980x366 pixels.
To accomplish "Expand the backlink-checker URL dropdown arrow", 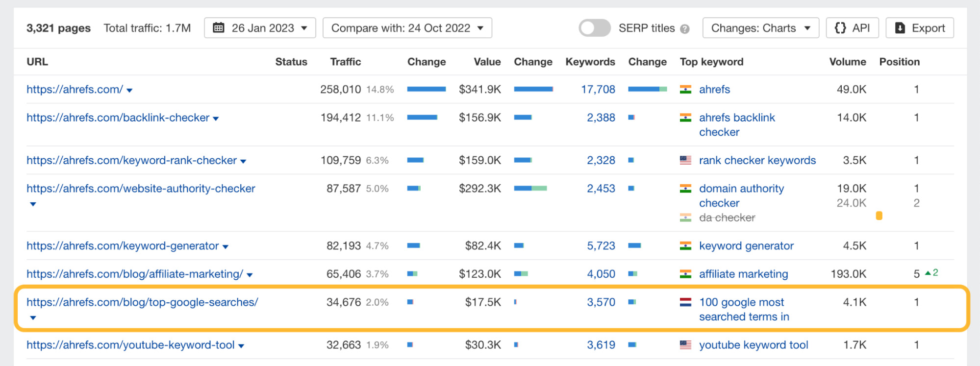I will [x=216, y=119].
